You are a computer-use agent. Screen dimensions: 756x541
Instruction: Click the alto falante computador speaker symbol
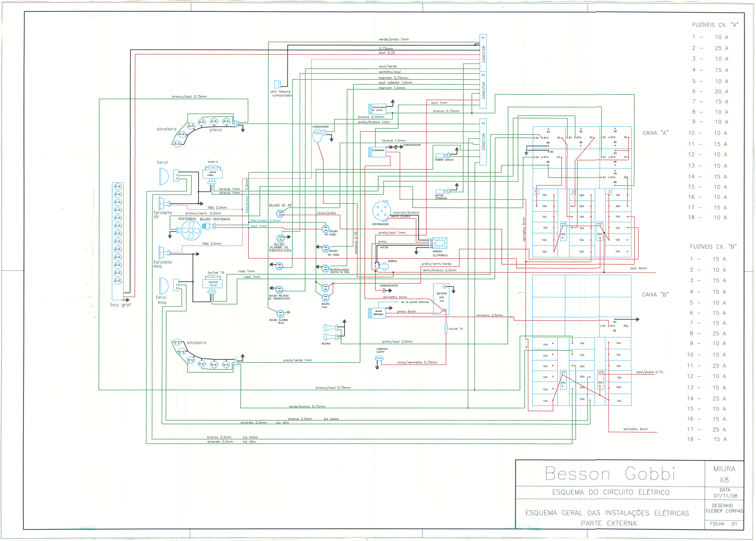pyautogui.click(x=278, y=84)
